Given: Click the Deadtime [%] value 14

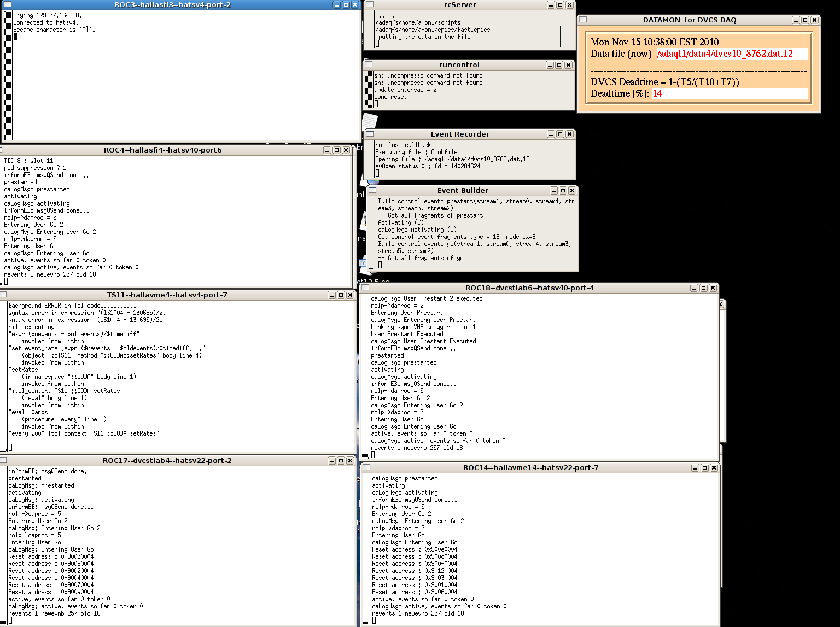Looking at the screenshot, I should pos(730,93).
